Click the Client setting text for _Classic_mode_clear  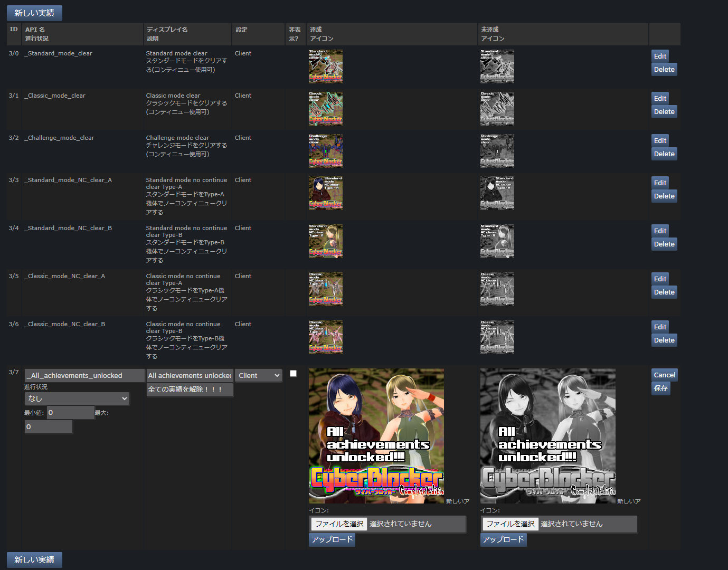[243, 96]
